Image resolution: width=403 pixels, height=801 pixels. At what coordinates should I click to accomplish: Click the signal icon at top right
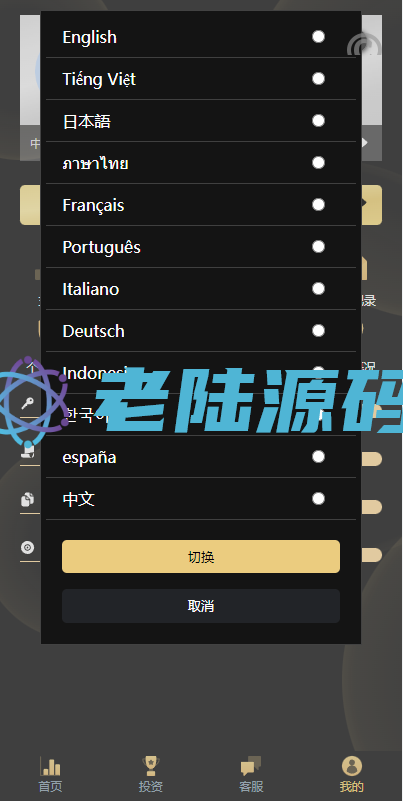point(364,45)
